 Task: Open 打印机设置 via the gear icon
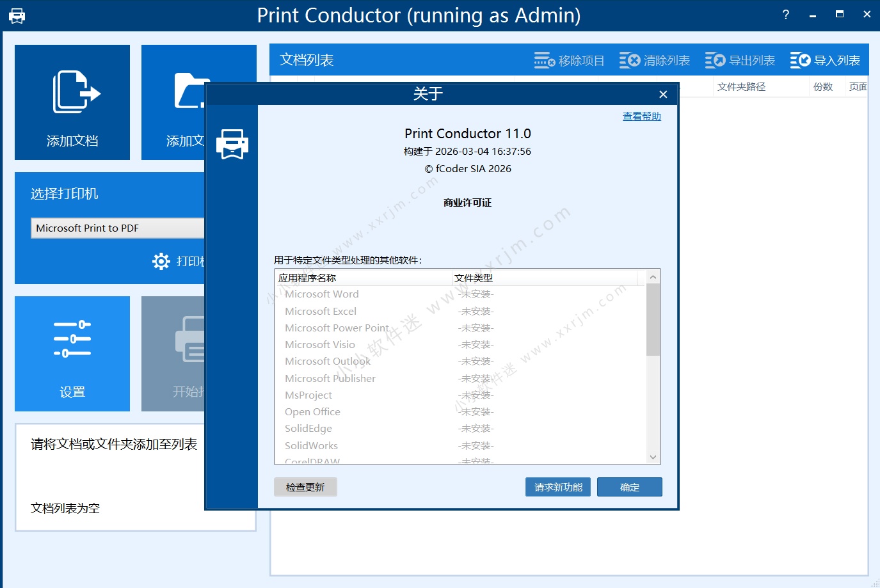click(160, 261)
